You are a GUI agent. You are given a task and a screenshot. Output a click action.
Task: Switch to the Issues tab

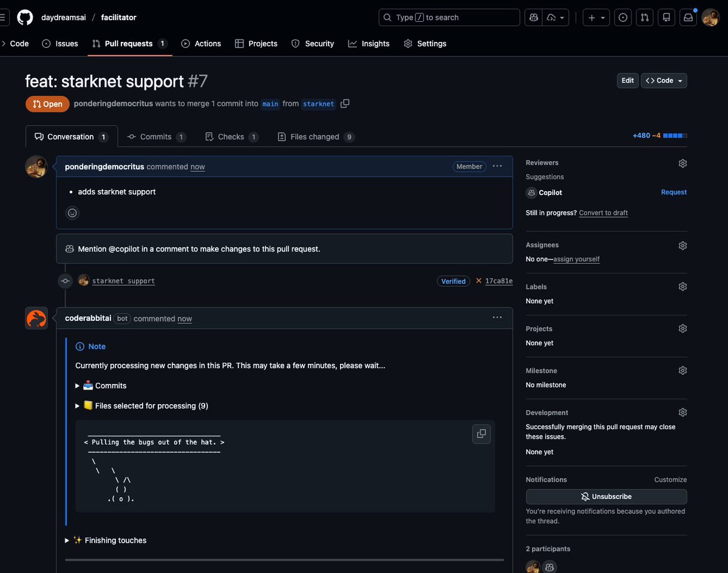[60, 44]
